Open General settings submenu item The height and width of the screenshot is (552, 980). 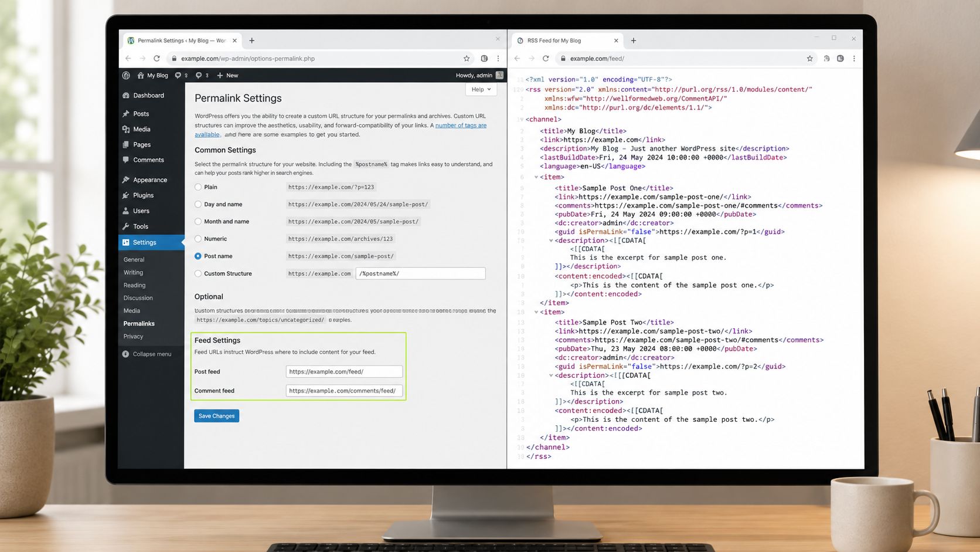[x=134, y=259]
